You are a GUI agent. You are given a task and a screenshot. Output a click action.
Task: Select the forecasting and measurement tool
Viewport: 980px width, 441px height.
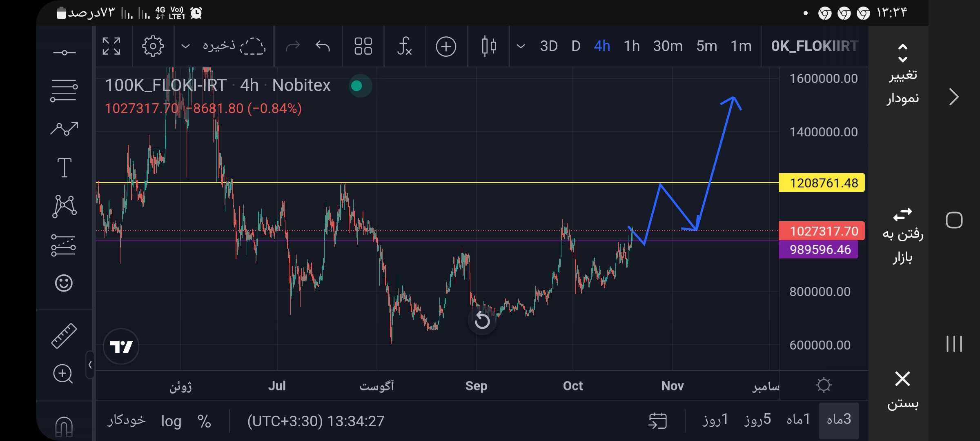(x=63, y=245)
